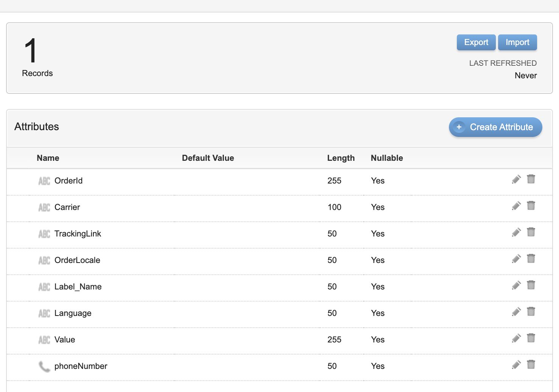The image size is (559, 392).
Task: Click the ABC text-type icon beside Value
Action: coord(44,340)
